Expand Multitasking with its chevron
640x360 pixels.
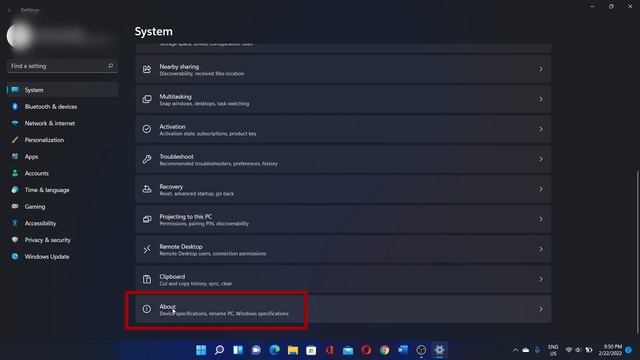541,99
